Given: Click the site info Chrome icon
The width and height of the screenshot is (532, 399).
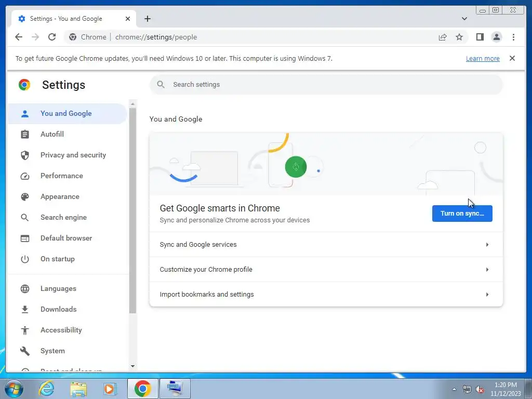Looking at the screenshot, I should 73,37.
